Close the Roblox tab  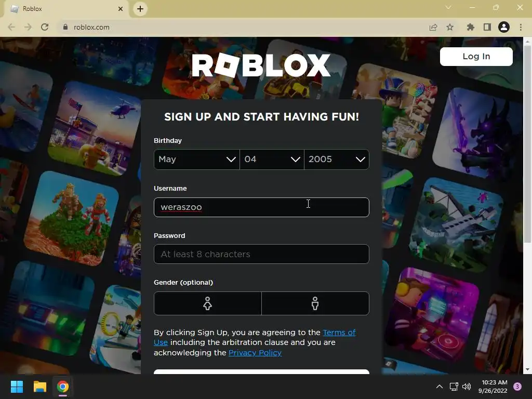tap(121, 9)
